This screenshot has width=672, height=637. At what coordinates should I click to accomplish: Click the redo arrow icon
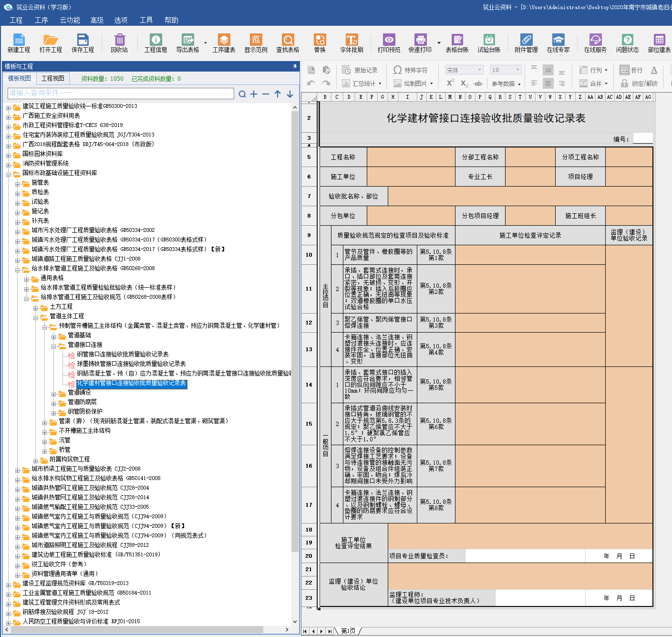coord(326,83)
